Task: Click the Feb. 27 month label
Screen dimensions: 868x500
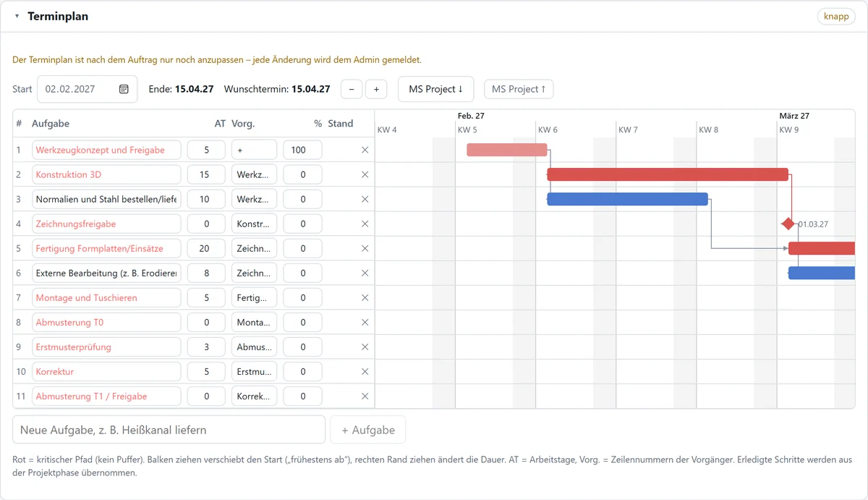Action: click(471, 116)
